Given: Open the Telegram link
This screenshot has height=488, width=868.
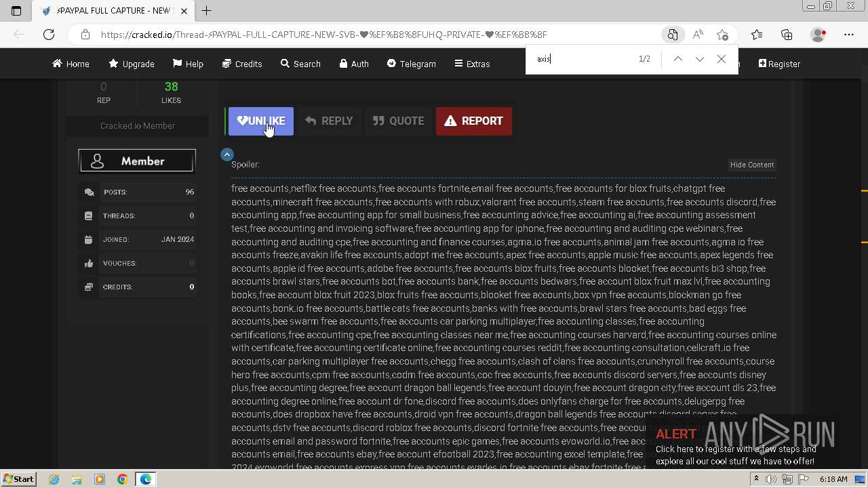Looking at the screenshot, I should [x=411, y=64].
